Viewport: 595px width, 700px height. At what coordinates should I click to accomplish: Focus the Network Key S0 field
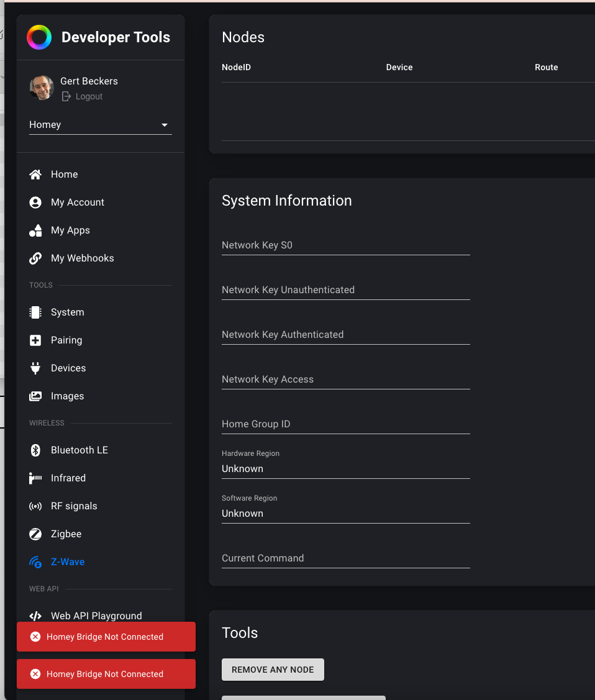[x=346, y=245]
